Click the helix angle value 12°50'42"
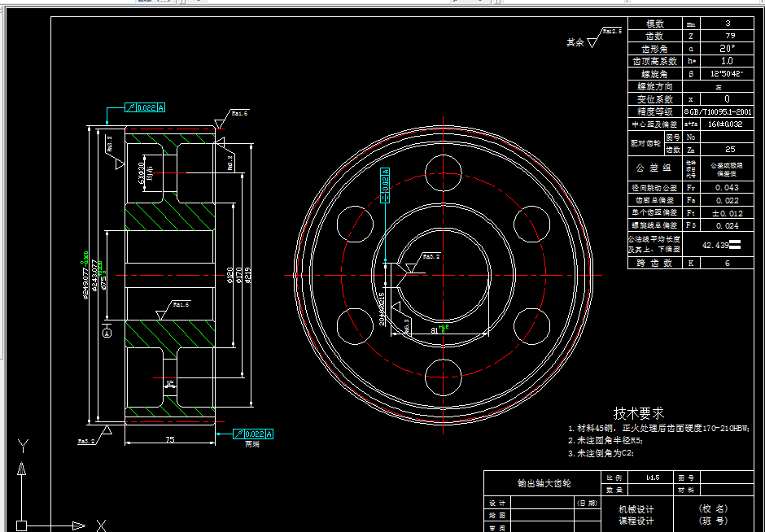The image size is (765, 532). (x=727, y=74)
